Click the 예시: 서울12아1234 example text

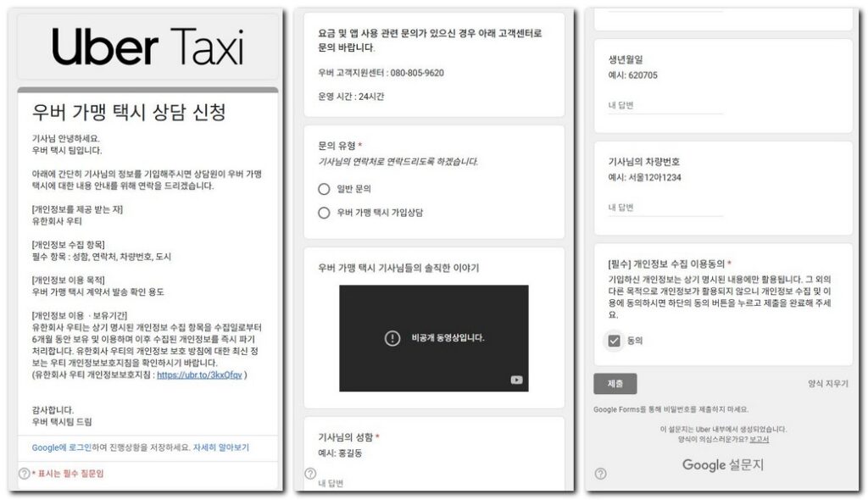[644, 178]
